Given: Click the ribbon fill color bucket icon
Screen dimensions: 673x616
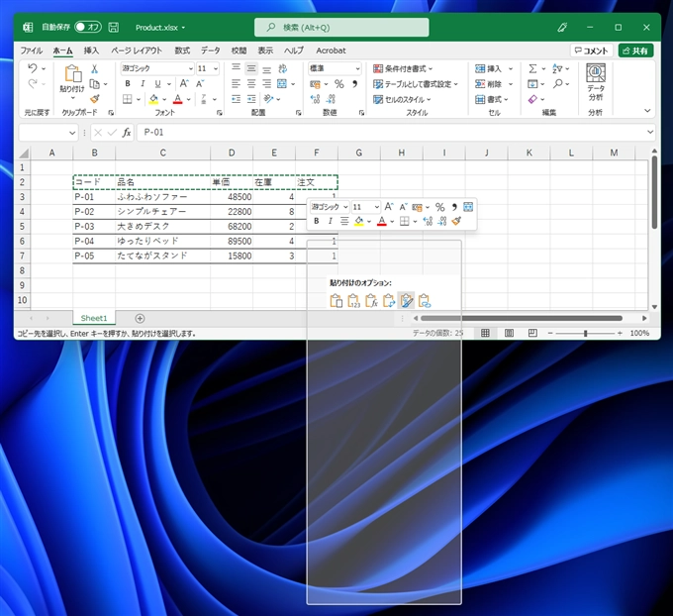Looking at the screenshot, I should (153, 99).
